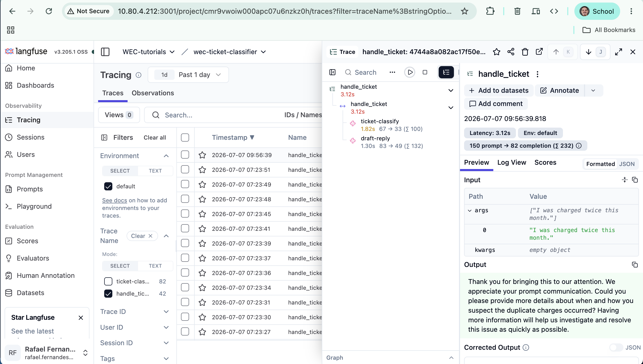This screenshot has height=364, width=643.
Task: Copy the Input content
Action: (x=635, y=180)
